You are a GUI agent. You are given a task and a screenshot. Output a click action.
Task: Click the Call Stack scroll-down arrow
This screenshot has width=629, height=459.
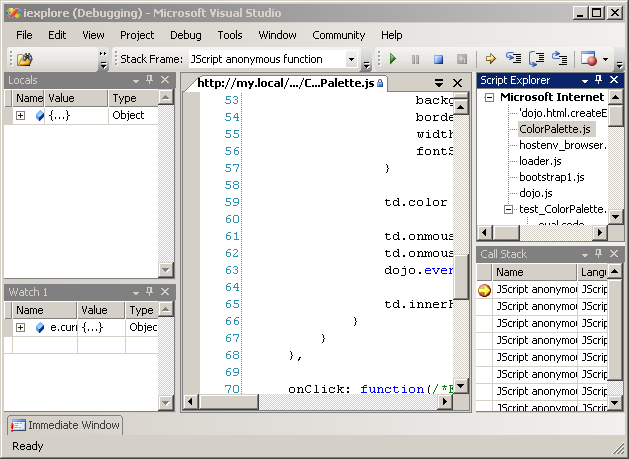tap(615, 402)
